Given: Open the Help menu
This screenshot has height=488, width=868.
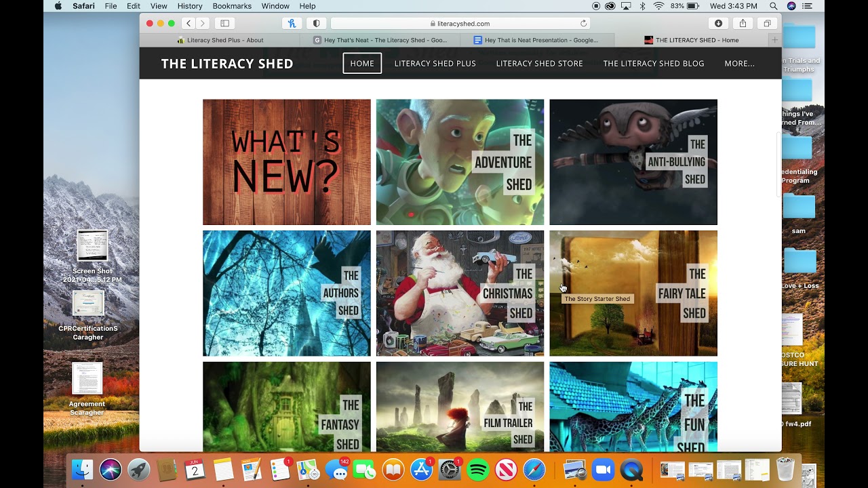Looking at the screenshot, I should (307, 6).
